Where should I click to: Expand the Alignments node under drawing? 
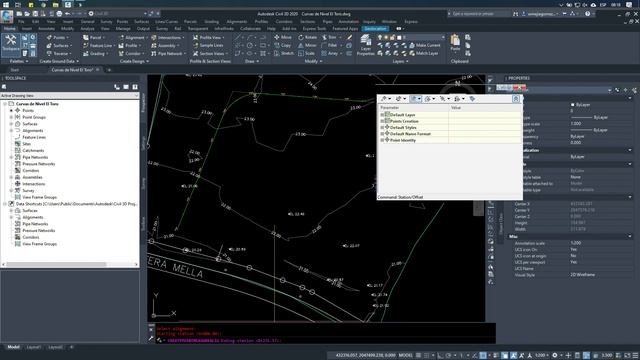pyautogui.click(x=11, y=131)
